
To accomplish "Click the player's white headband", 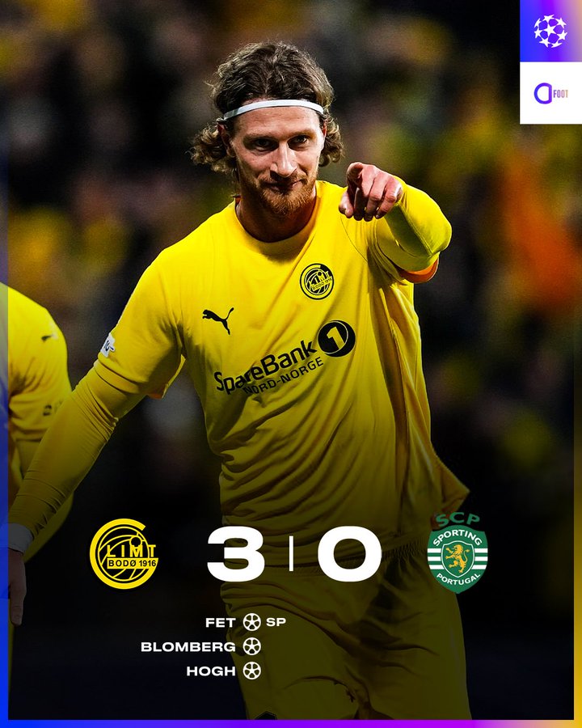I will click(272, 108).
